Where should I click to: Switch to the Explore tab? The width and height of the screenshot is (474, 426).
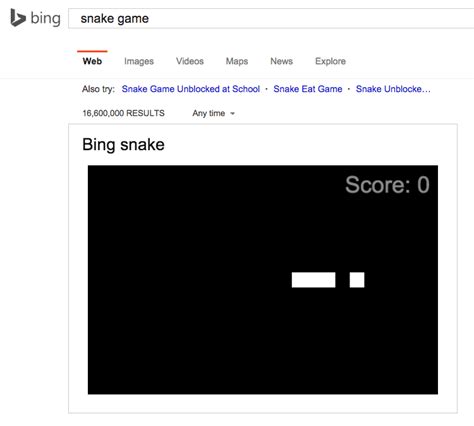point(330,61)
